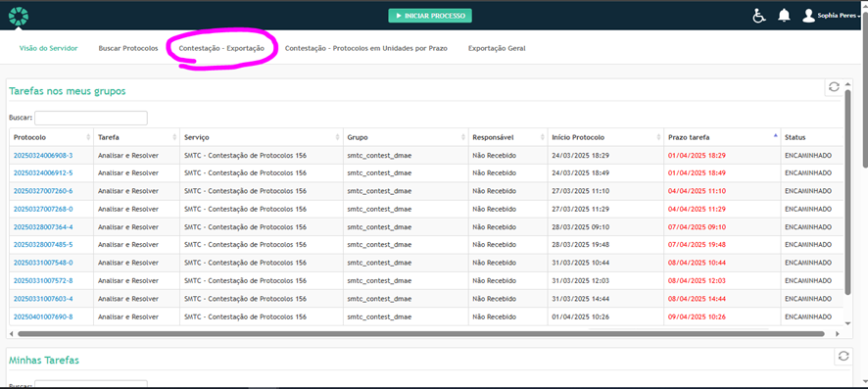Click deadline 01/04/2025 18:29
Screen dimensions: 868x389
(697, 156)
